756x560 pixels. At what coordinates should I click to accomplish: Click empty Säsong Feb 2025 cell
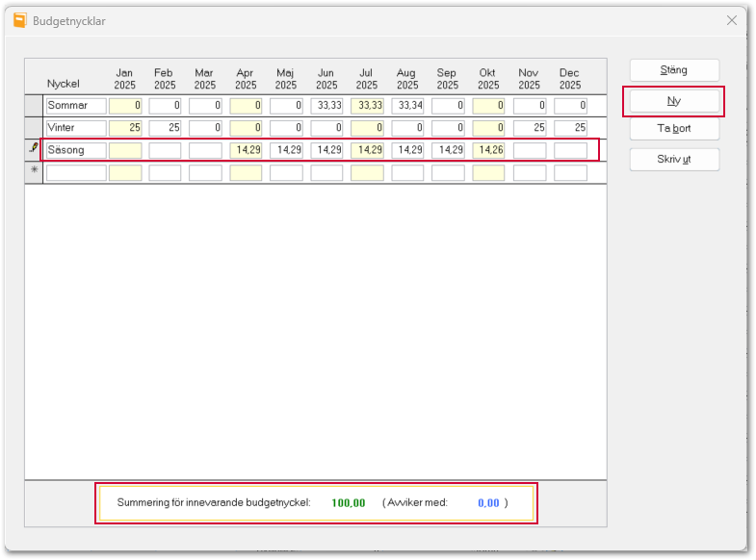(x=165, y=150)
